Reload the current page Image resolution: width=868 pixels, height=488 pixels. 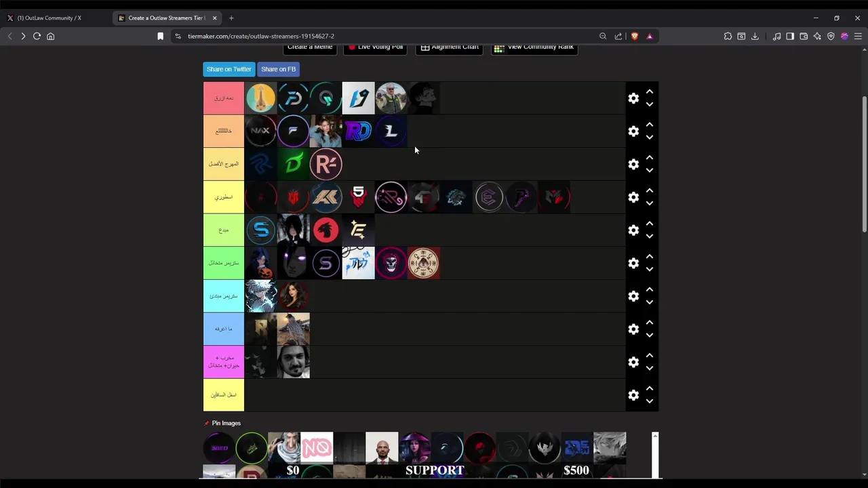[37, 36]
